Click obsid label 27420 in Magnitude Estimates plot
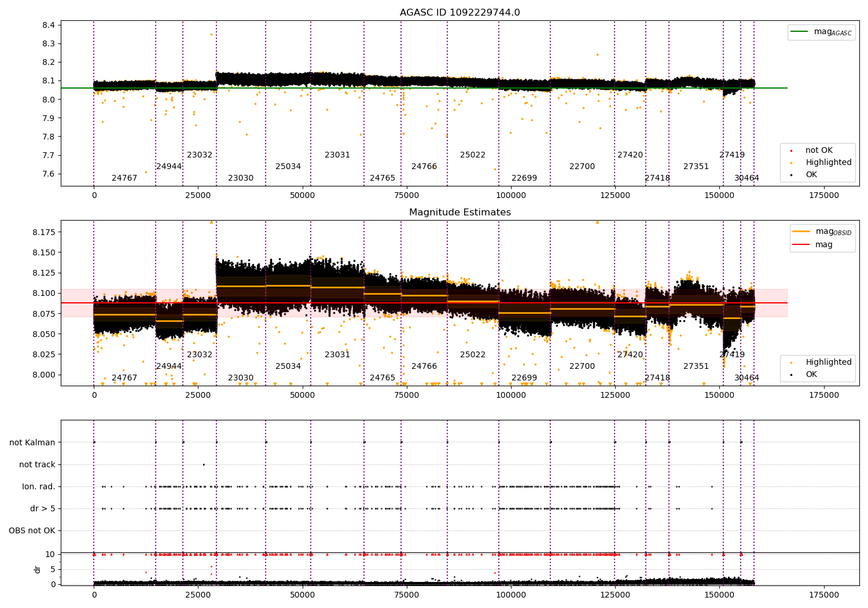868x608 pixels. pyautogui.click(x=630, y=355)
